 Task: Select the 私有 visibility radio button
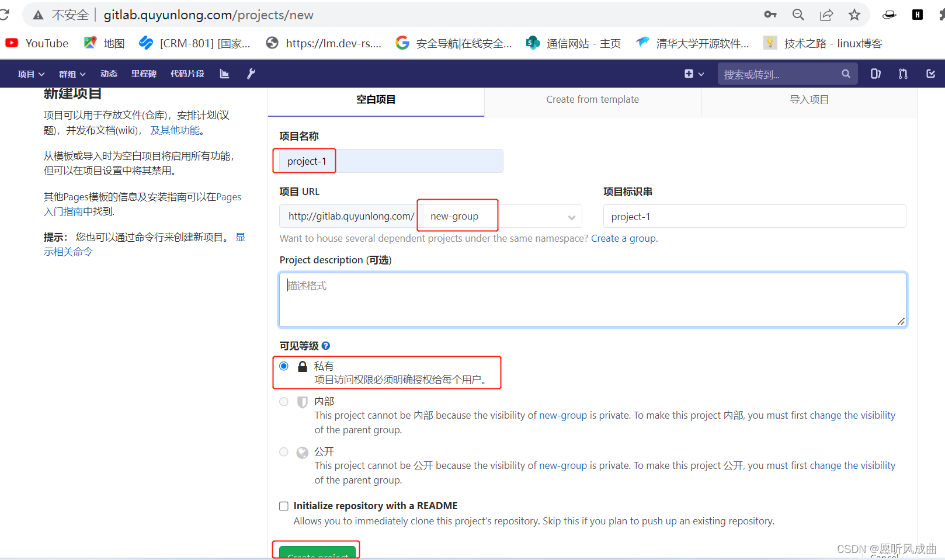284,366
